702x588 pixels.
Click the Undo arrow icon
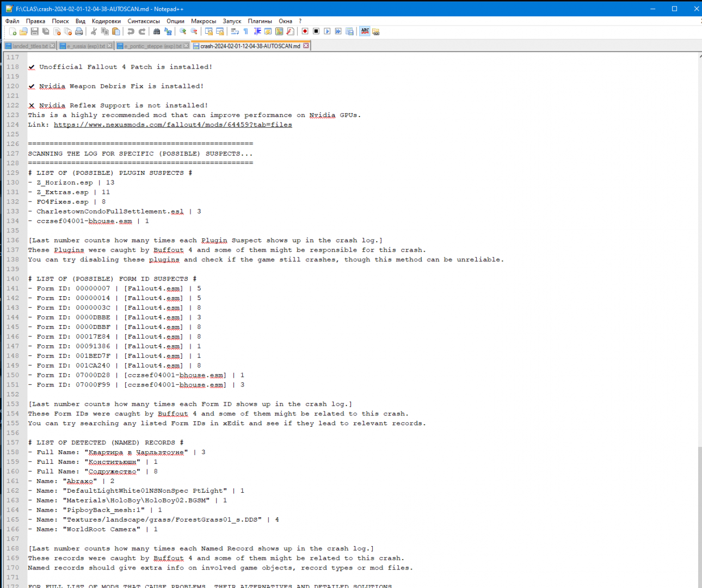click(131, 32)
